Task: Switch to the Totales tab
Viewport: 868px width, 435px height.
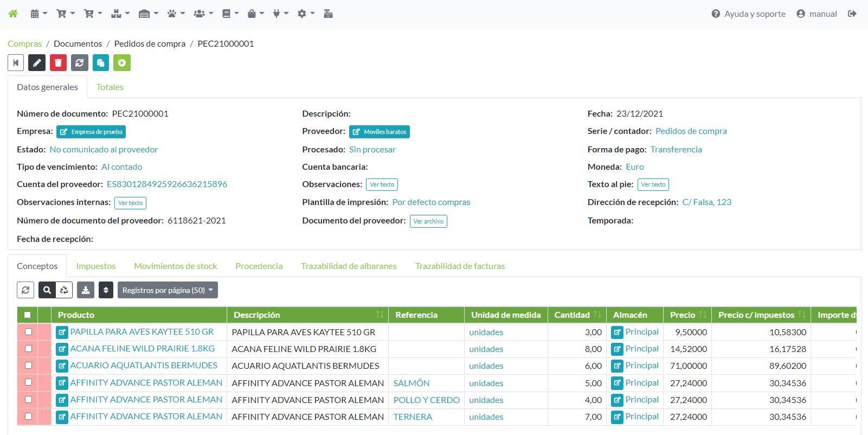Action: click(x=110, y=87)
